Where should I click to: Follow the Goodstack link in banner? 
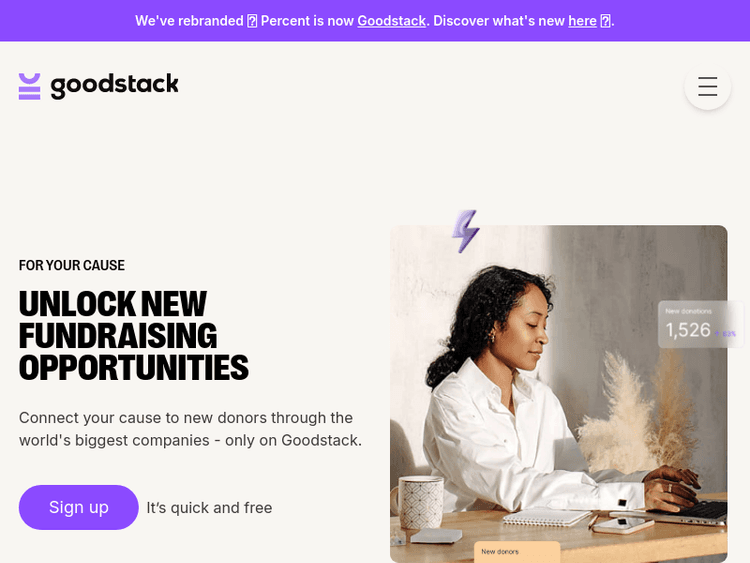pos(391,21)
